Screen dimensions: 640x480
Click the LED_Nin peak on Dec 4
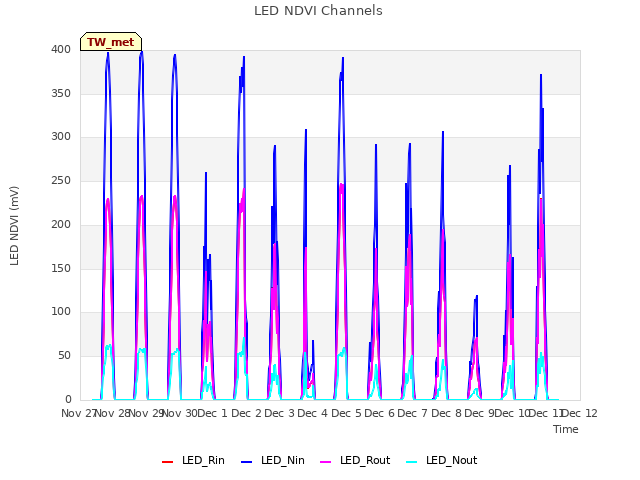343,58
